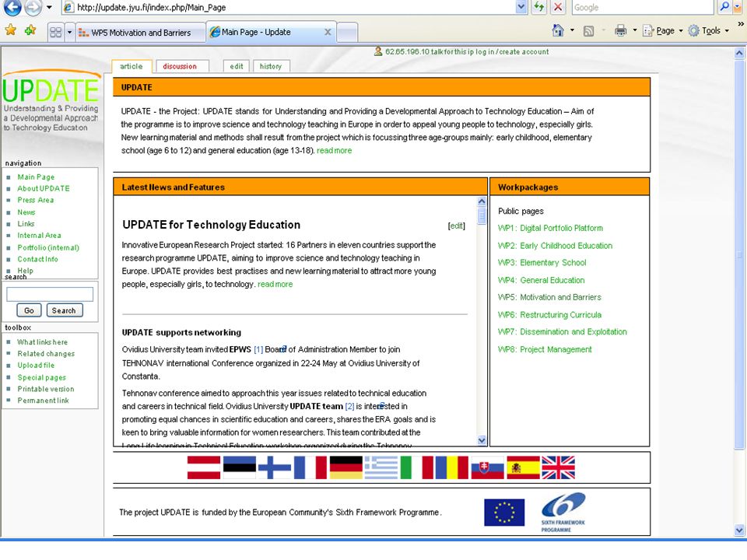Switch to WP5 Motivation and Barriers tab
The height and width of the screenshot is (560, 747).
coord(140,33)
